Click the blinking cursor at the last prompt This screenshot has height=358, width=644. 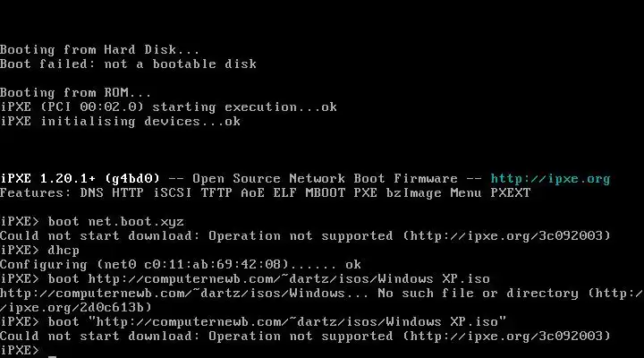click(x=53, y=351)
